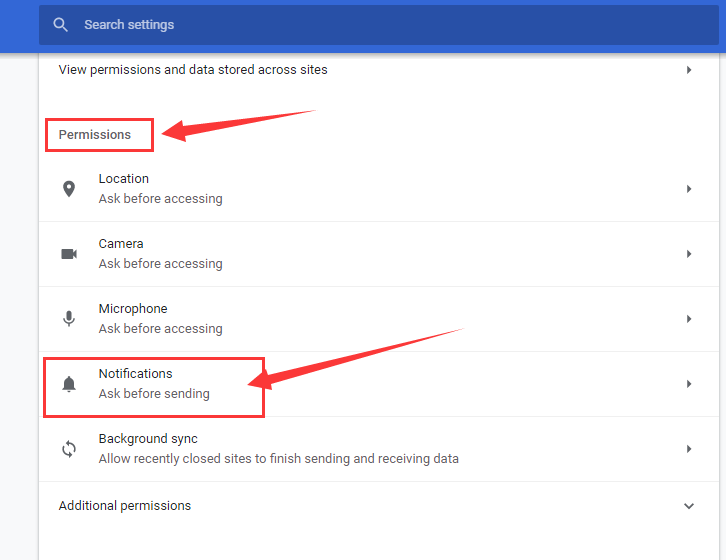Click the Background sync circular arrows icon
The image size is (726, 560).
pos(69,449)
